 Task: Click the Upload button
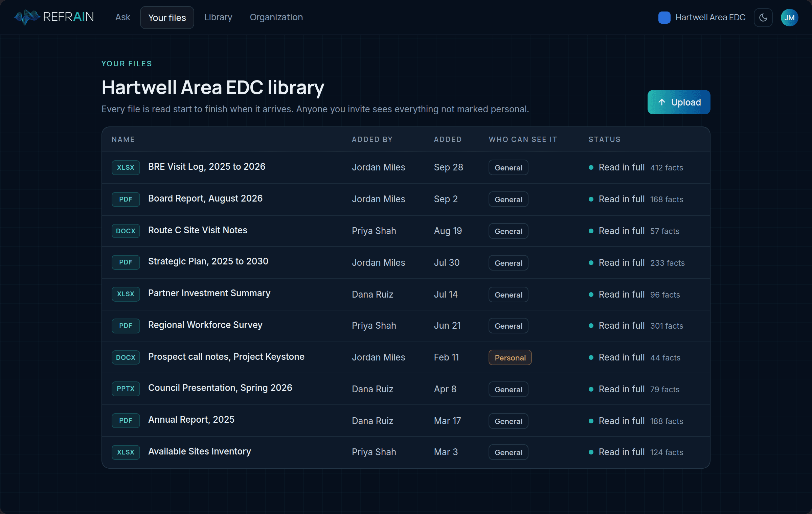coord(679,102)
